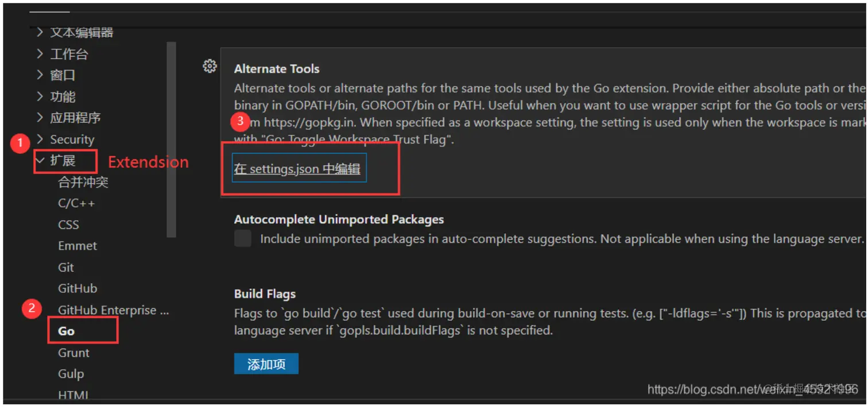Image resolution: width=868 pixels, height=407 pixels.
Task: Select GitHub extension settings
Action: point(77,288)
